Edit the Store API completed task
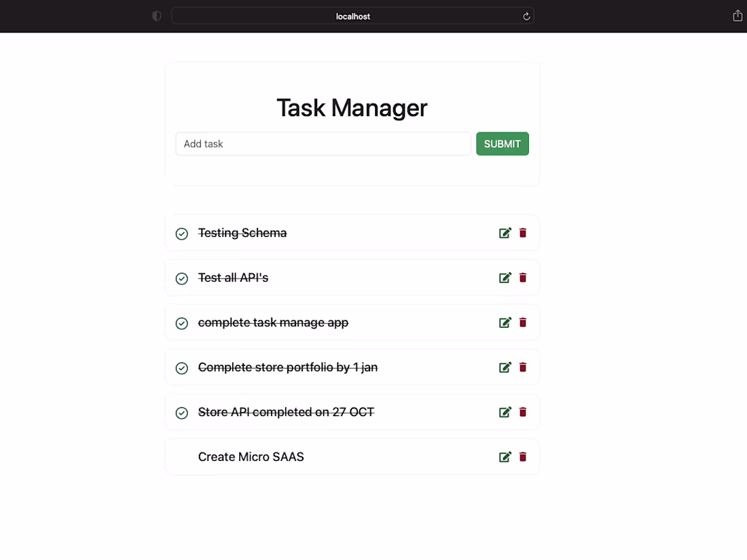 tap(505, 412)
